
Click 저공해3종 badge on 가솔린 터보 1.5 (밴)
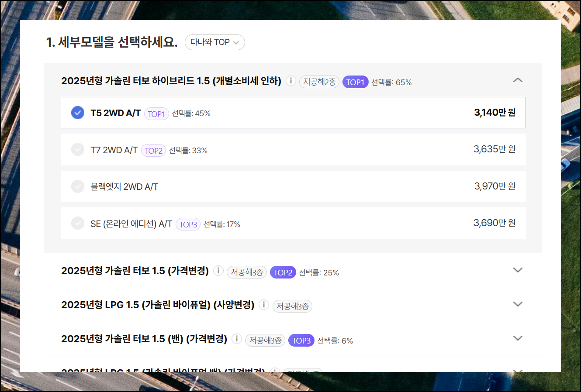pyautogui.click(x=265, y=340)
